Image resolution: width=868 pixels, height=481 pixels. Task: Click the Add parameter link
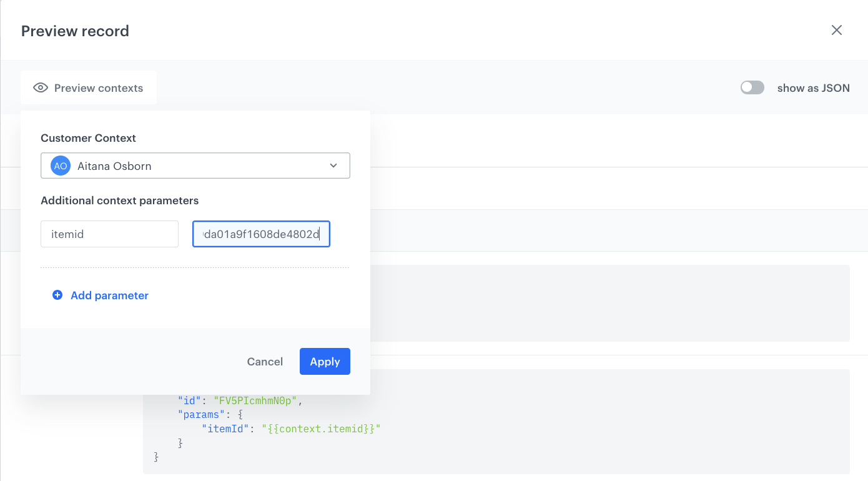pyautogui.click(x=109, y=295)
